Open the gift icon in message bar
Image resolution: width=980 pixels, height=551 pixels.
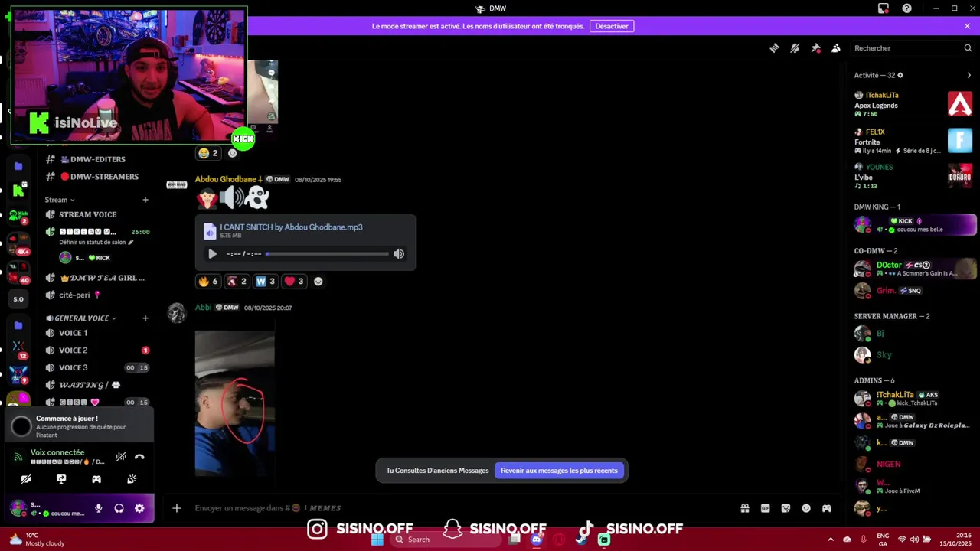pyautogui.click(x=744, y=508)
